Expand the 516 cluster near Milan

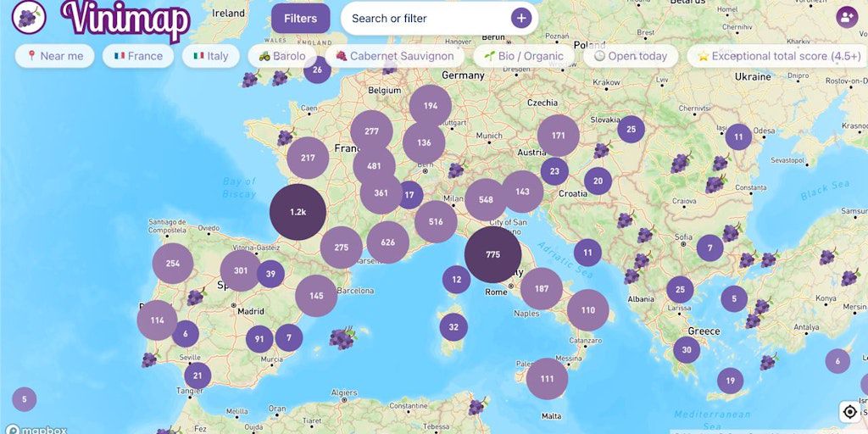point(436,221)
